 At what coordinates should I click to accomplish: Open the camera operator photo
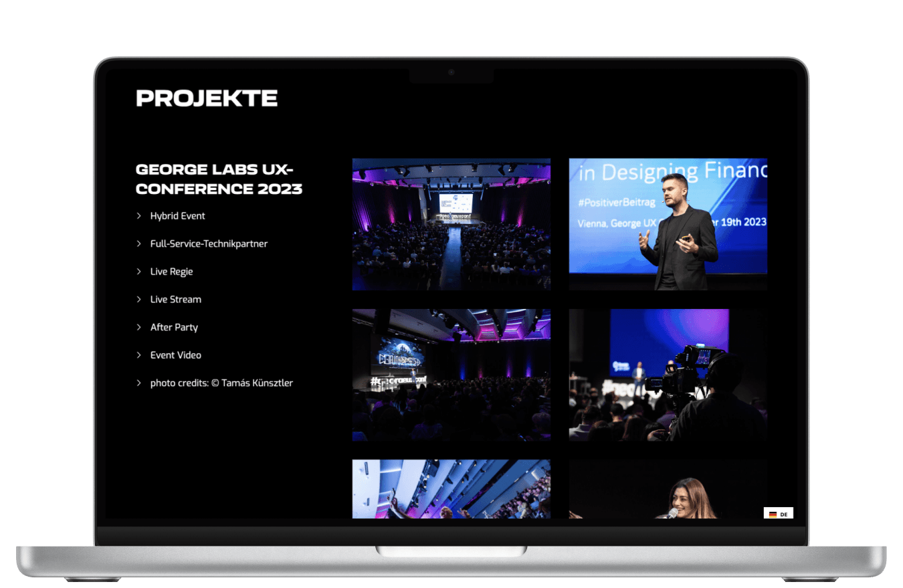pyautogui.click(x=668, y=375)
